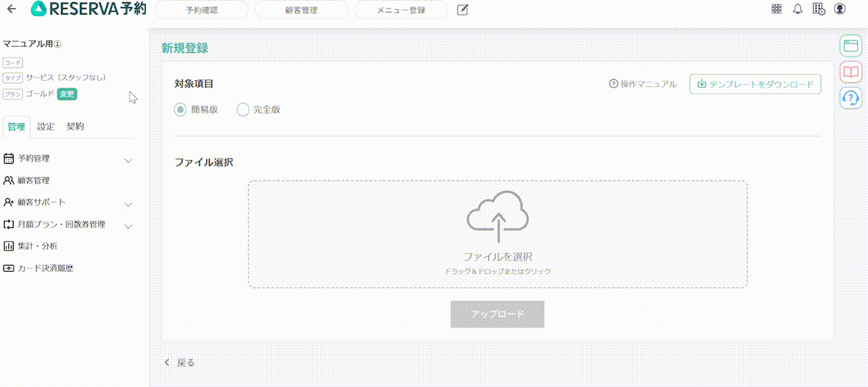The width and height of the screenshot is (868, 387).
Task: Click the カード決済履歴 card icon
Action: click(9, 268)
